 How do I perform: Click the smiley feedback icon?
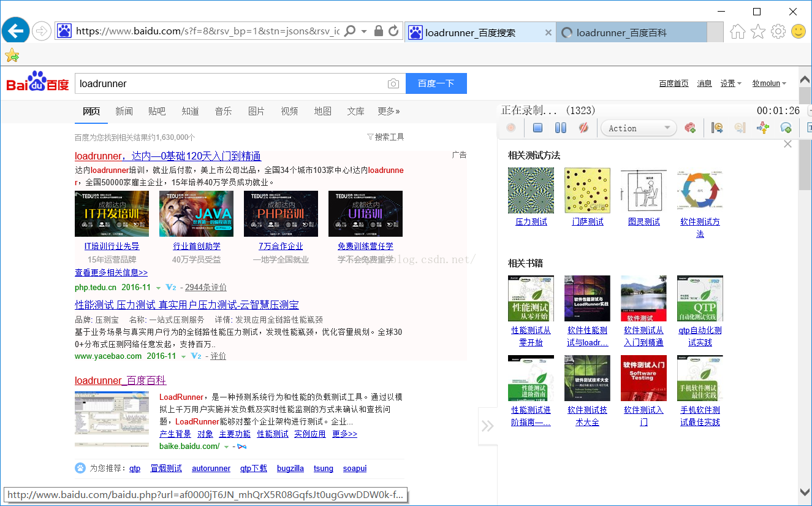(799, 31)
